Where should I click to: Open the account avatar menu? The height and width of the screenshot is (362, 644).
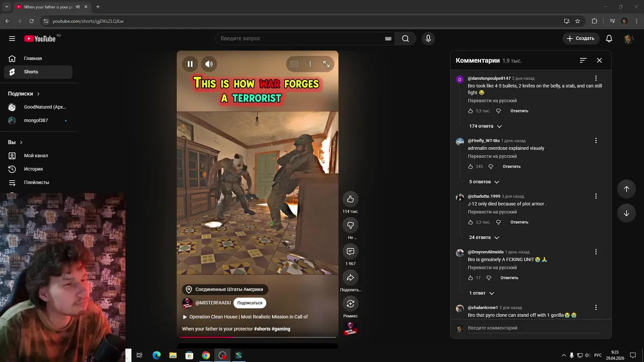click(628, 38)
